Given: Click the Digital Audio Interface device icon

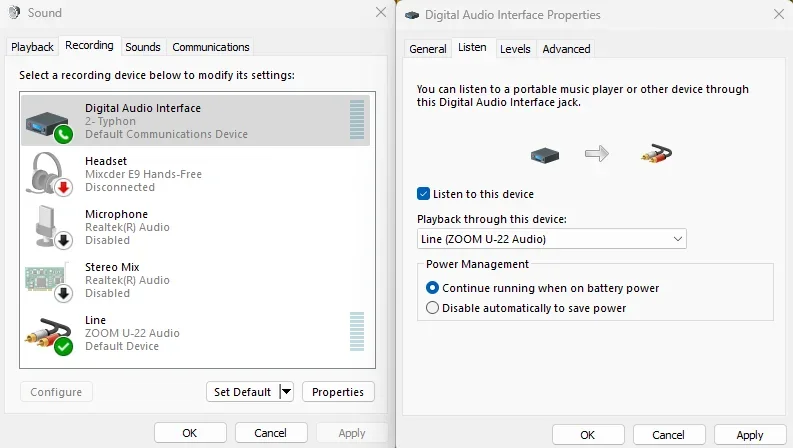Looking at the screenshot, I should click(48, 121).
